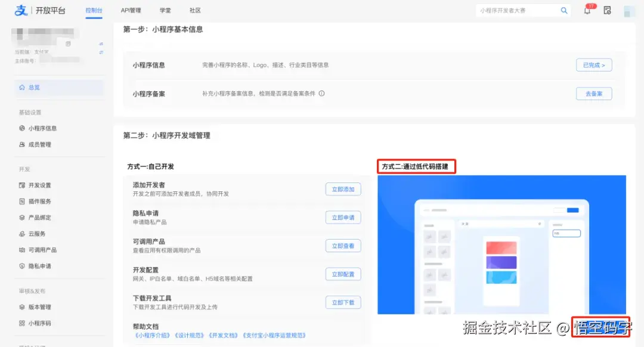Click the 云服务 sidebar icon
Screen dimensions: 644x347
pos(22,234)
